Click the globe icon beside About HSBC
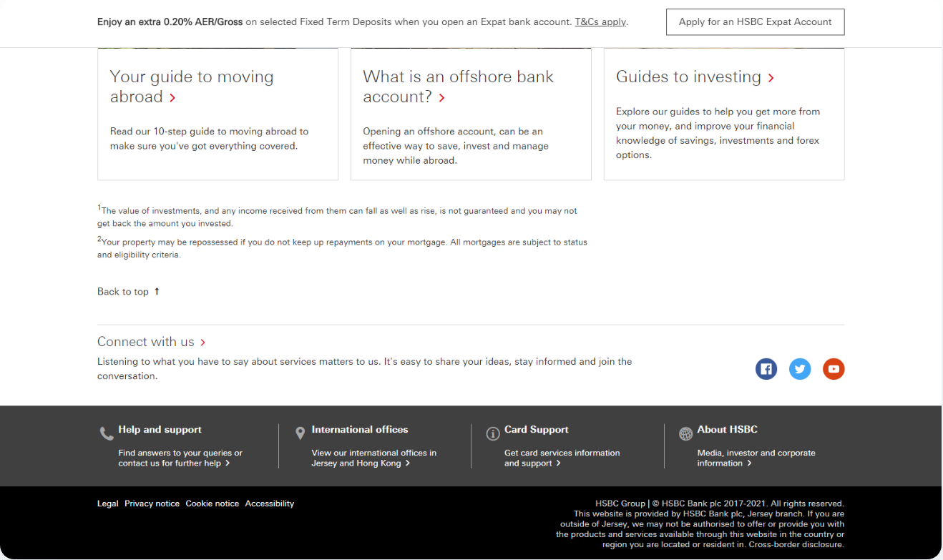 [x=685, y=433]
